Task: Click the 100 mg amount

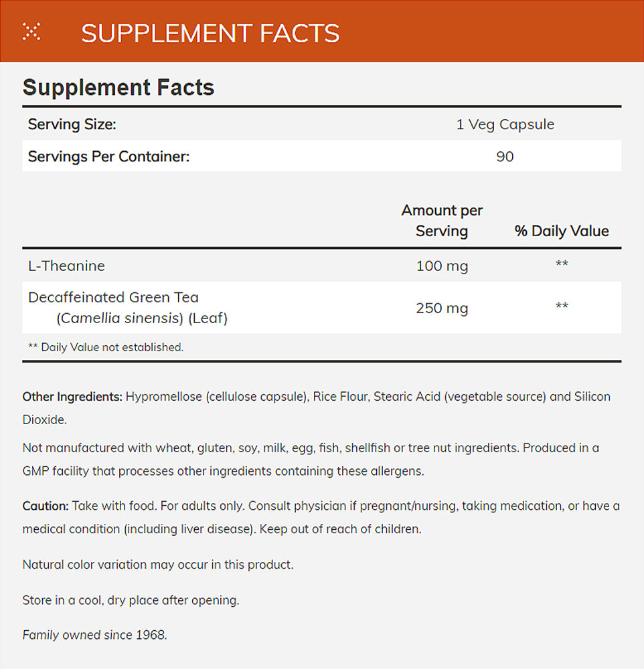Action: [442, 266]
